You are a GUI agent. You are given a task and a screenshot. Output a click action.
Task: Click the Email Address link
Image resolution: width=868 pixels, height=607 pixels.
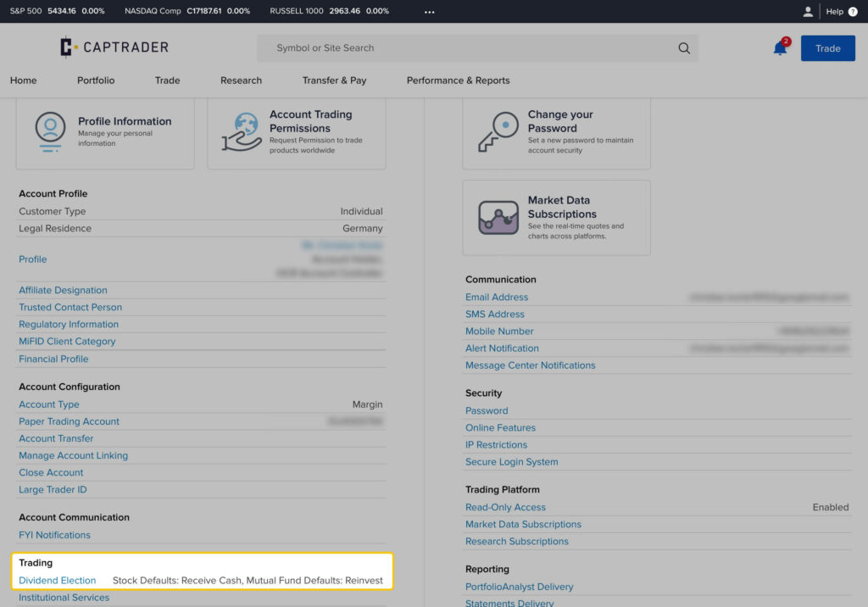click(x=497, y=298)
